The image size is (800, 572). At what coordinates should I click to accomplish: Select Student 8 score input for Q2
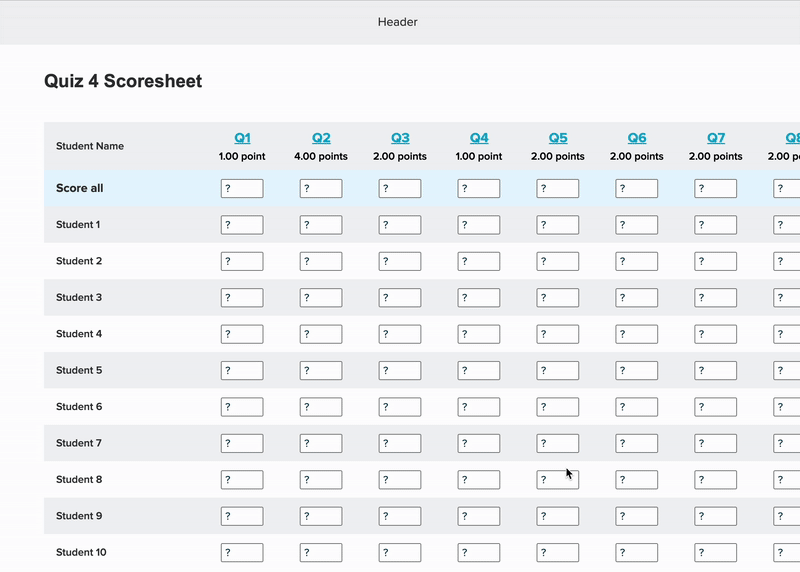[321, 480]
